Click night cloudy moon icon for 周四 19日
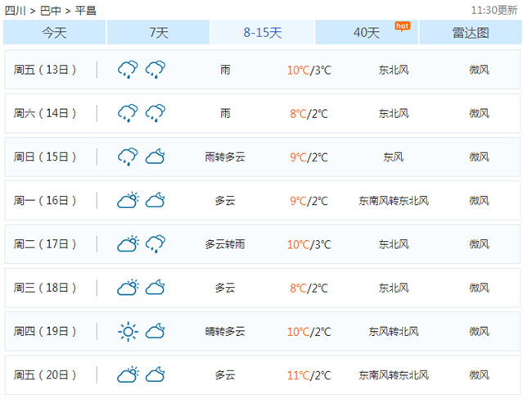Screen dimensions: 532x404 pyautogui.click(x=156, y=331)
